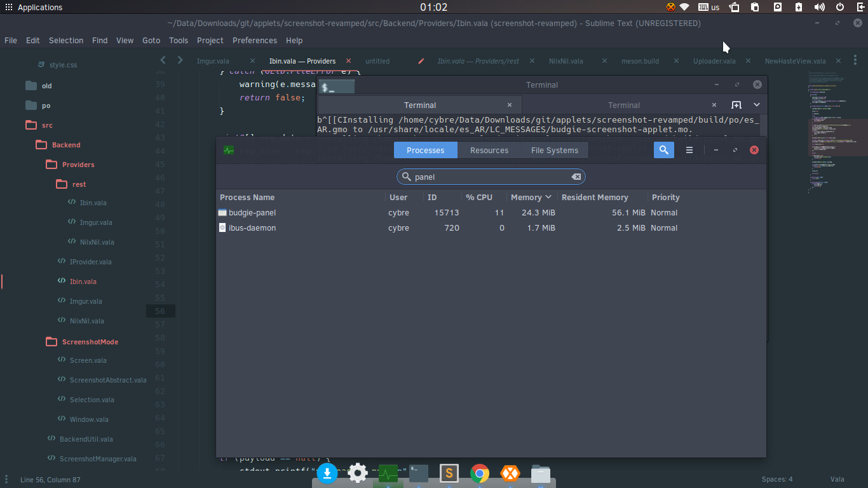Open the search toggle in System Monitor
Image resolution: width=868 pixels, height=488 pixels.
663,150
